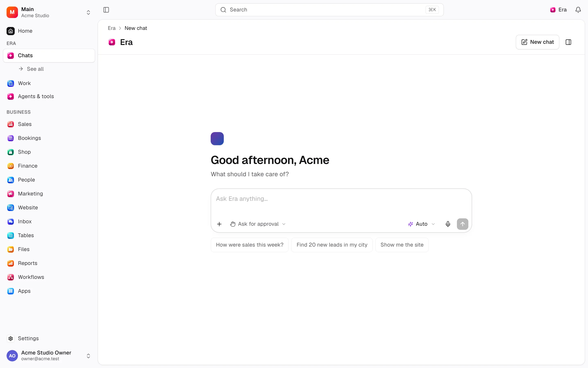This screenshot has height=368, width=588.
Task: Open the Auto model dropdown
Action: tap(422, 224)
